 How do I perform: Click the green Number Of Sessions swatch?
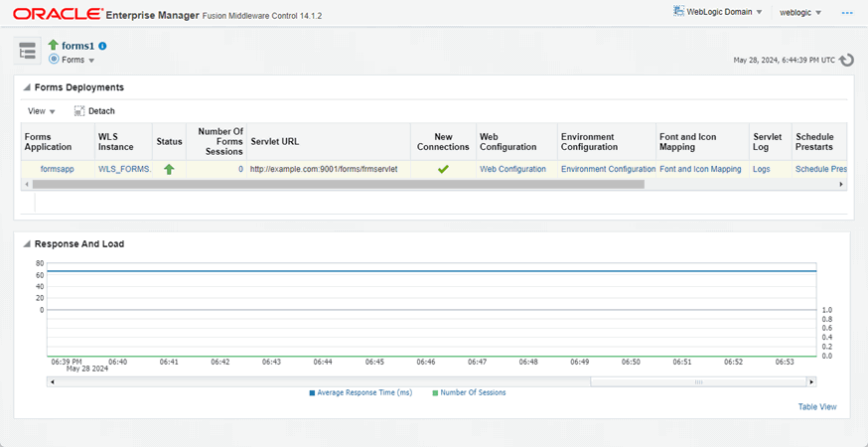click(x=435, y=392)
